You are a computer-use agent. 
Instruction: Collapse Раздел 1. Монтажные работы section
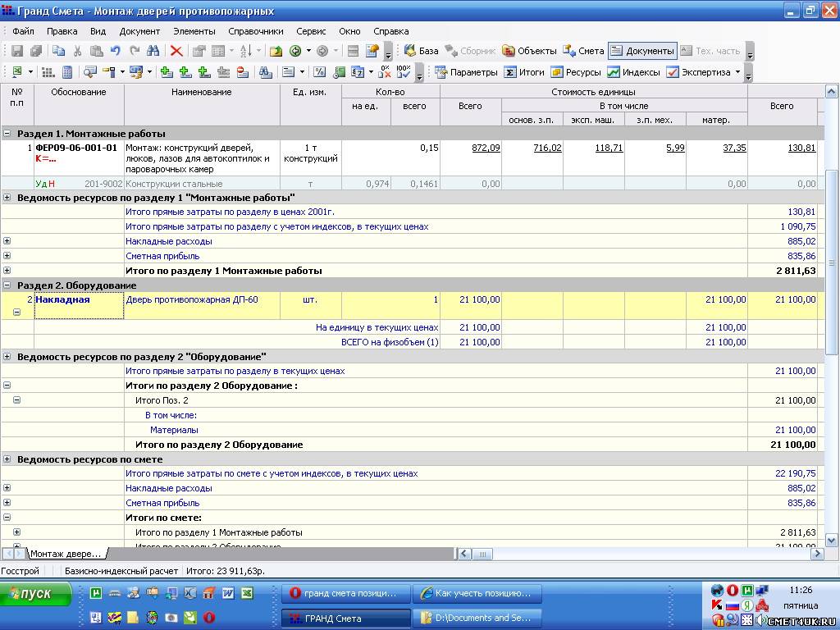pyautogui.click(x=7, y=133)
